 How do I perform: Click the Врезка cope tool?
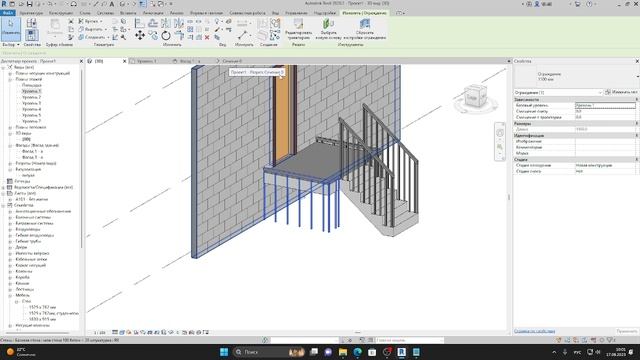coord(89,21)
